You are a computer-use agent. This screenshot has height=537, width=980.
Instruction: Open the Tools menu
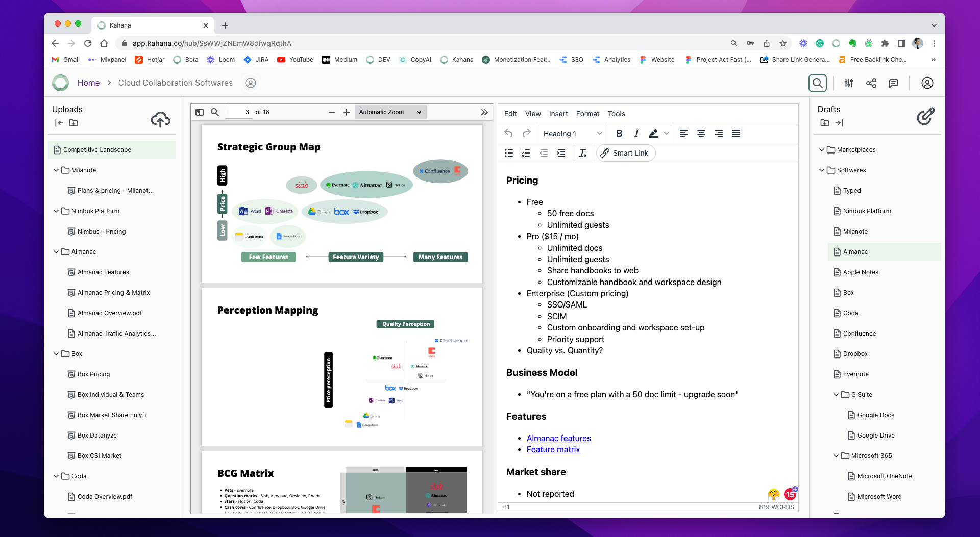click(x=616, y=114)
